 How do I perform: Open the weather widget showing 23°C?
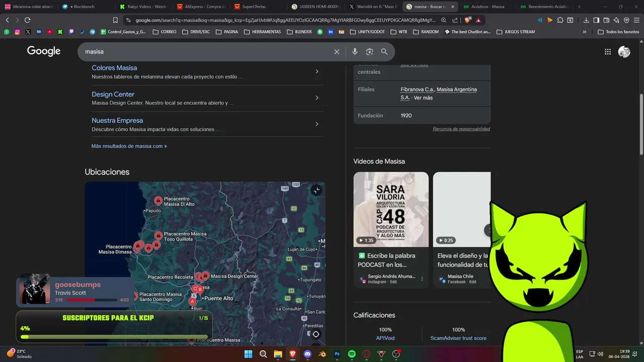point(19,354)
